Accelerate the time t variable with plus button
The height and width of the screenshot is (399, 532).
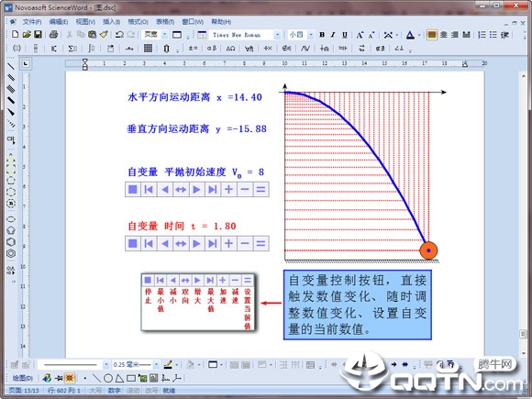(x=228, y=243)
